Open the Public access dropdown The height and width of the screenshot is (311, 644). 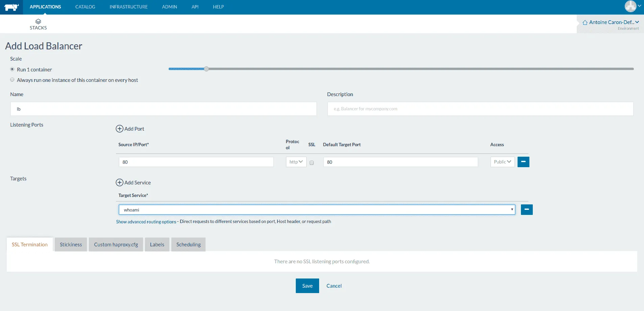(502, 162)
